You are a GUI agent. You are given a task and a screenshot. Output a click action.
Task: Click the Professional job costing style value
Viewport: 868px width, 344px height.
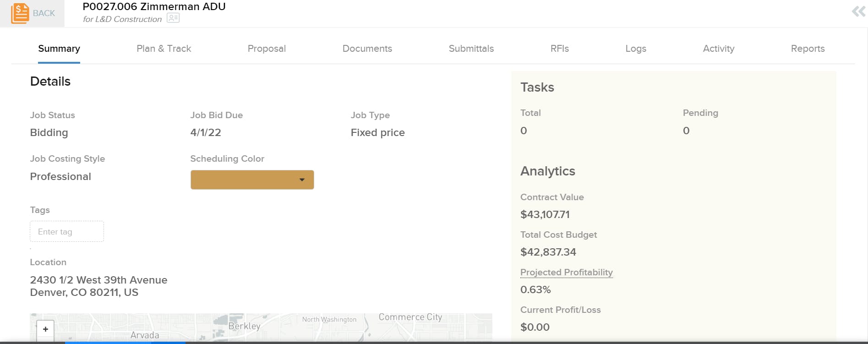coord(60,176)
